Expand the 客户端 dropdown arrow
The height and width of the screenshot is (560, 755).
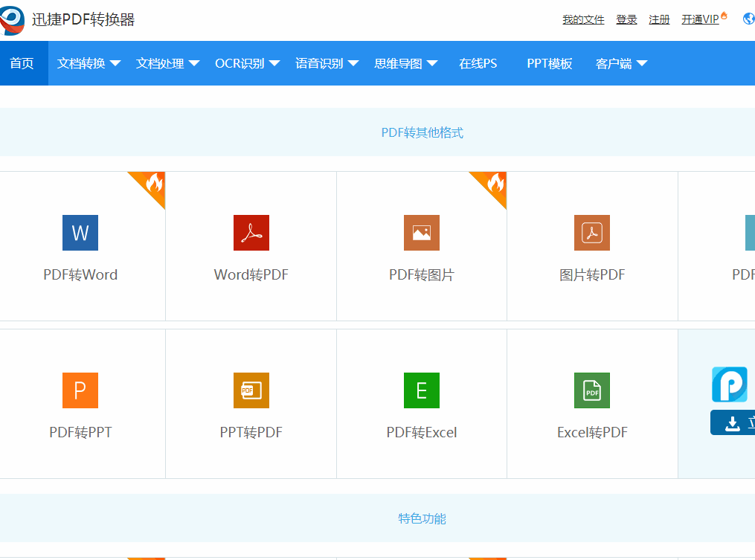(x=642, y=63)
